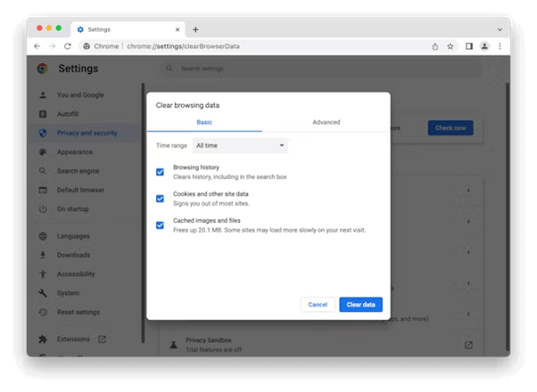This screenshot has height=392, width=537.
Task: Open the Time range dropdown showing All time
Action: point(240,145)
